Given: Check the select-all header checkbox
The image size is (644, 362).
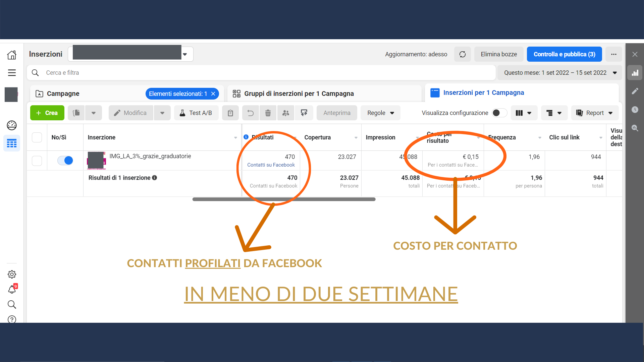Looking at the screenshot, I should (x=37, y=137).
